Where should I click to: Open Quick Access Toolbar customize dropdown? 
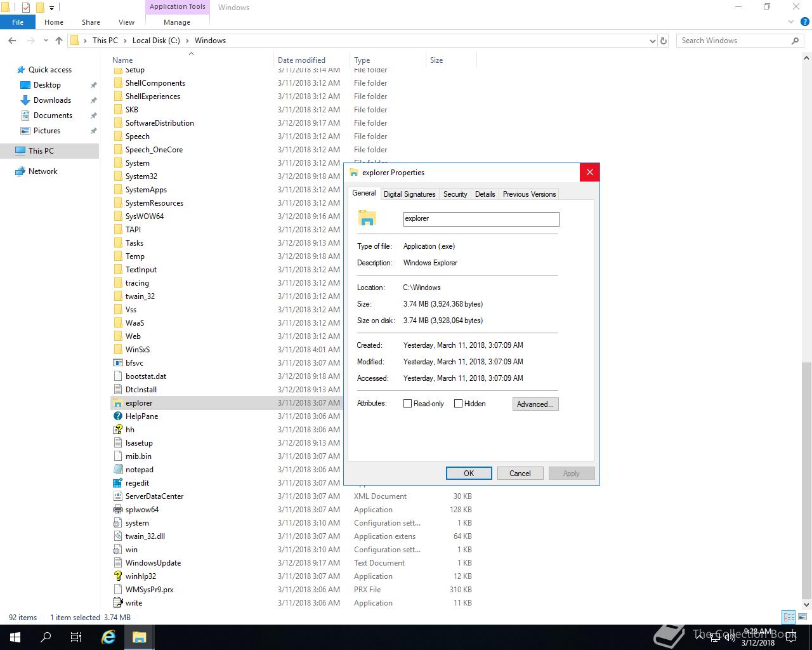51,8
